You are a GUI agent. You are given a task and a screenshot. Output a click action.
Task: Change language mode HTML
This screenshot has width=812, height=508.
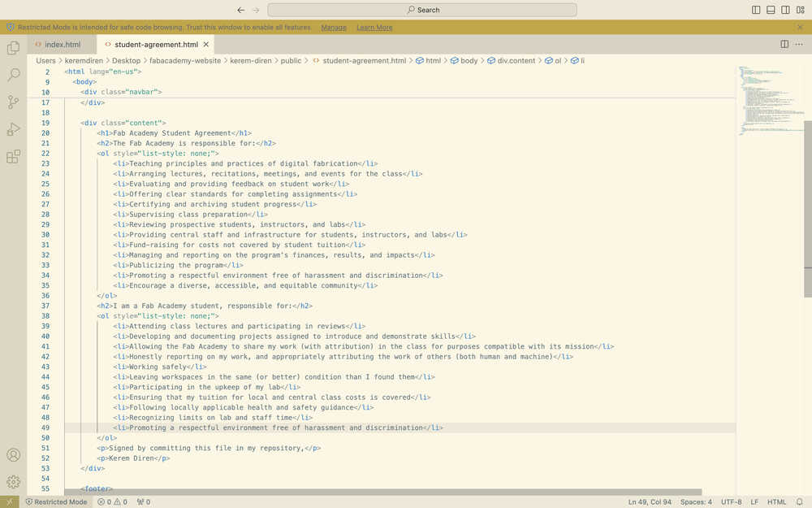point(776,501)
